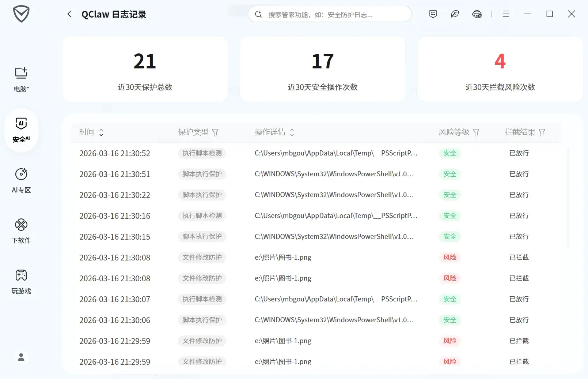Image resolution: width=588 pixels, height=379 pixels.
Task: Click the 近30天拦截风险次数 card
Action: pos(500,69)
